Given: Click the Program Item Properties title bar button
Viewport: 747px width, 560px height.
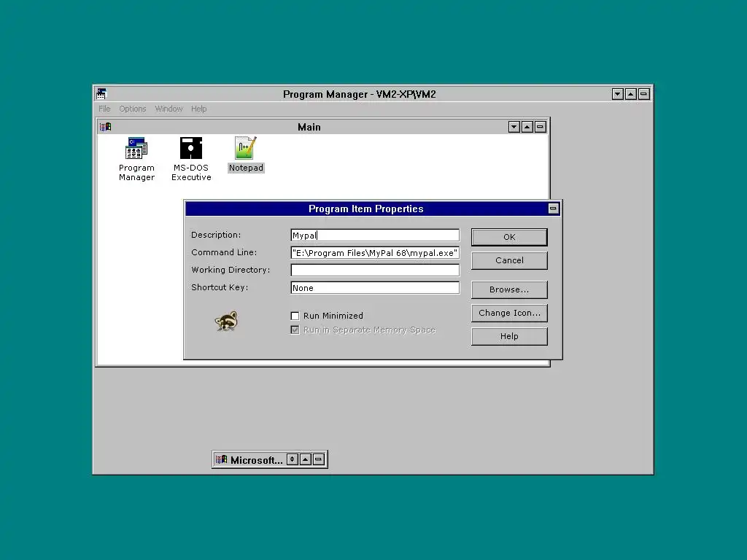Looking at the screenshot, I should [x=553, y=209].
